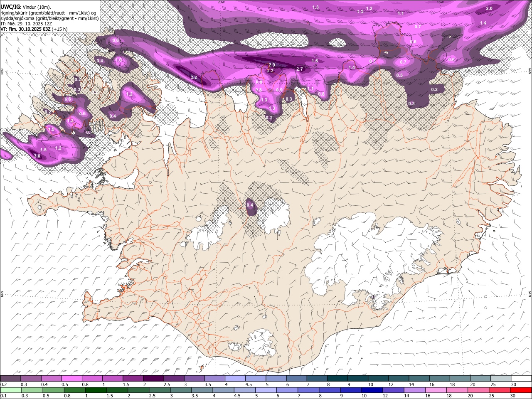Screen dimensions: 532x399
Task: Select the initialization time line 'IT: Mið. 29. 10. 2025 12Z'
Action: pos(26,24)
